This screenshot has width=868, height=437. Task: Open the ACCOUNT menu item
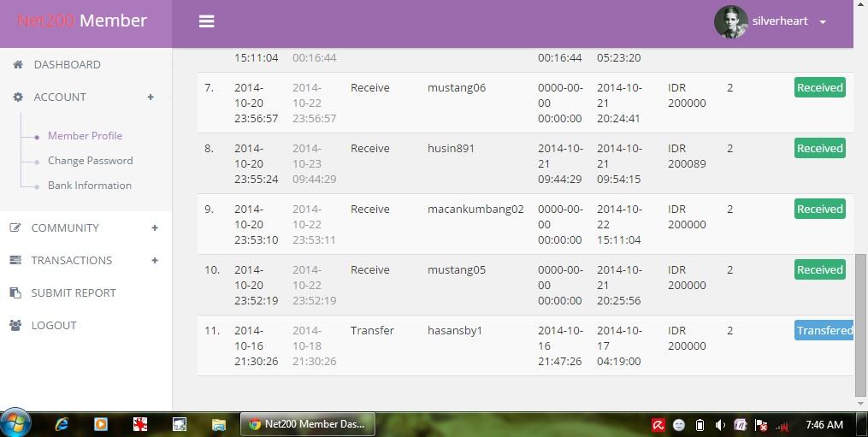tap(60, 97)
